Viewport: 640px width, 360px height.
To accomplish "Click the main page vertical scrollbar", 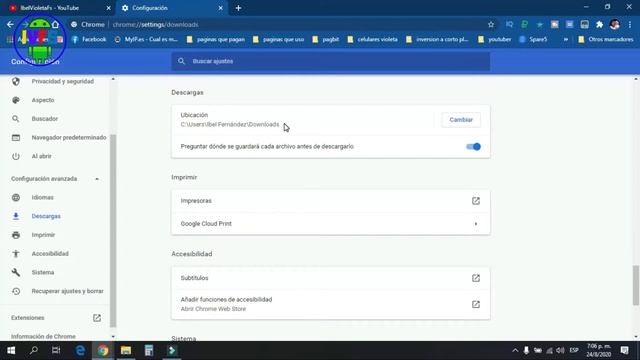I will click(x=636, y=285).
